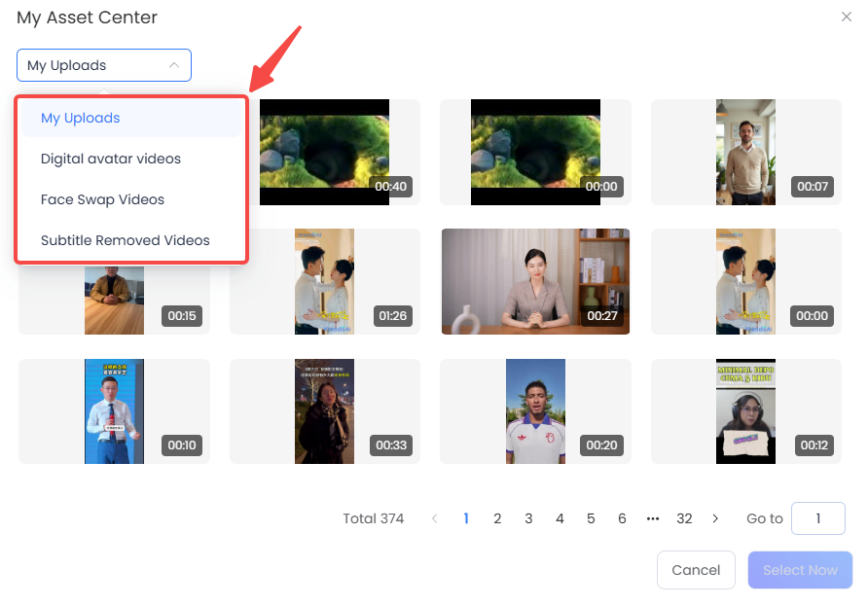Select Digital avatar videos option
Image resolution: width=868 pixels, height=605 pixels.
pos(111,159)
